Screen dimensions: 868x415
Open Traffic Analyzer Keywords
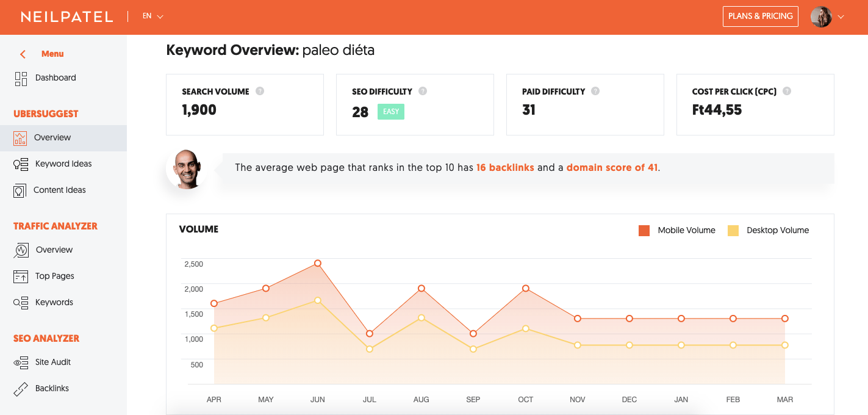(54, 303)
